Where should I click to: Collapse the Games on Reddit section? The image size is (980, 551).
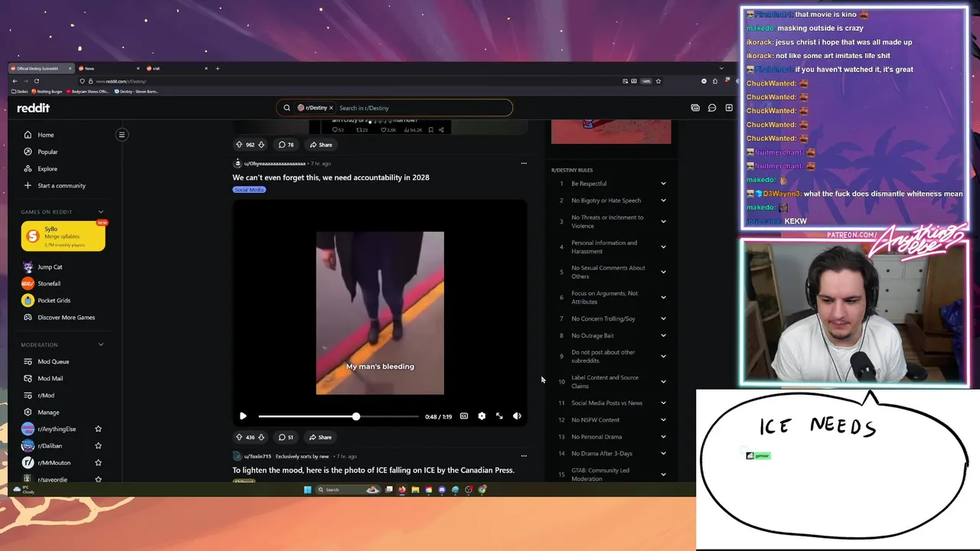coord(100,212)
